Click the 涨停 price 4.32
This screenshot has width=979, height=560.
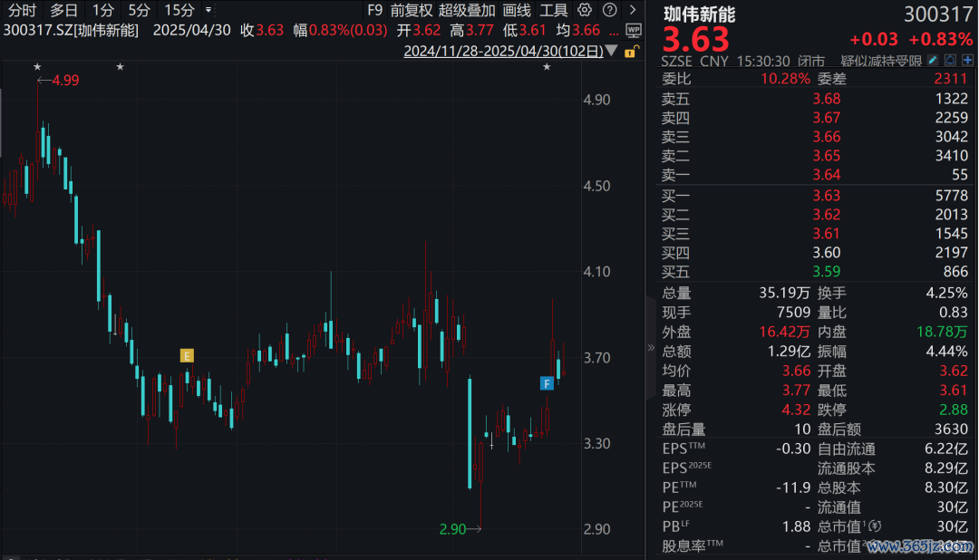coord(796,410)
